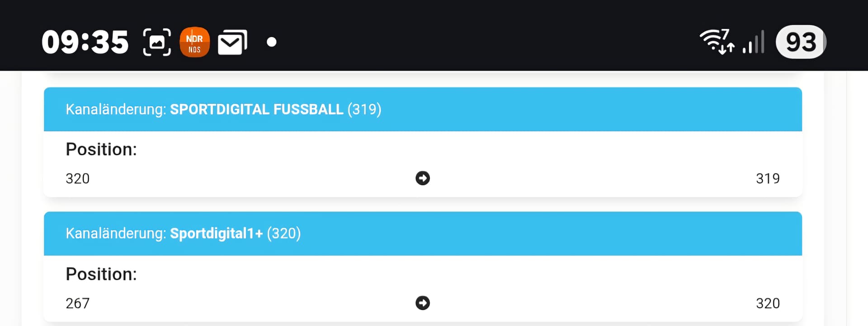
Task: Select new position value 319
Action: (768, 178)
